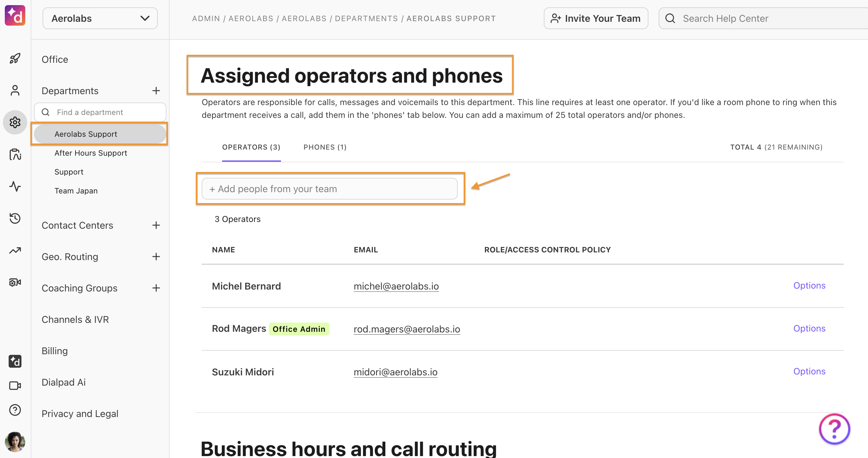868x458 pixels.
Task: Open Dialpad Ai in the menu
Action: click(64, 382)
